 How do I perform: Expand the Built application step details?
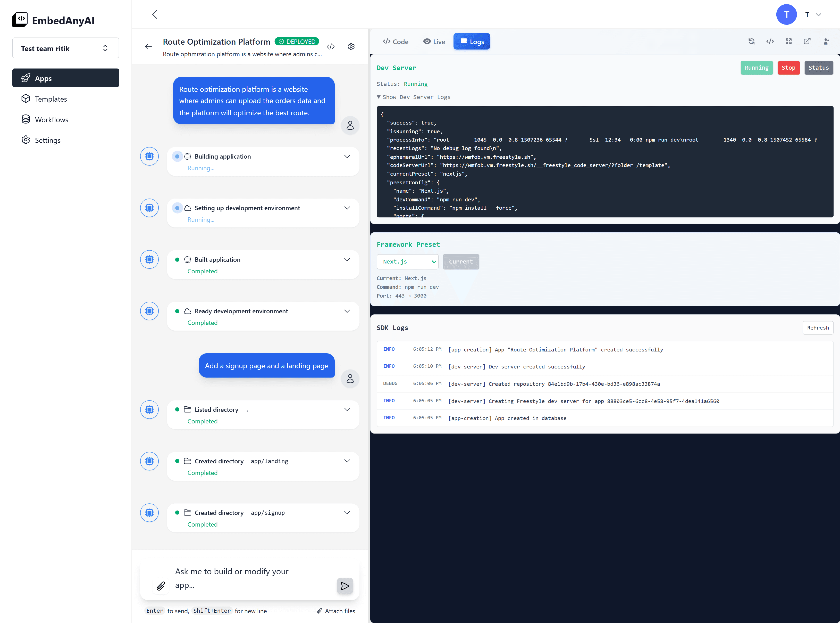coord(347,259)
